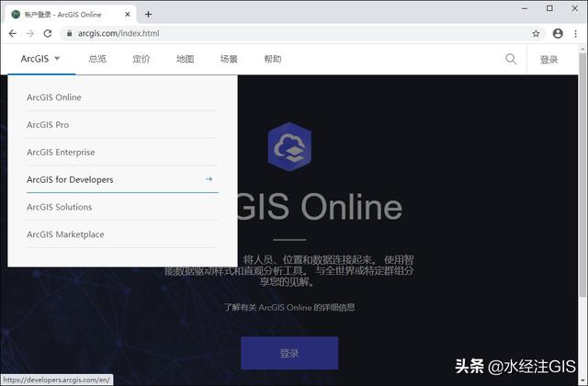Click the site search magnifier icon
The image size is (588, 386).
pos(511,59)
